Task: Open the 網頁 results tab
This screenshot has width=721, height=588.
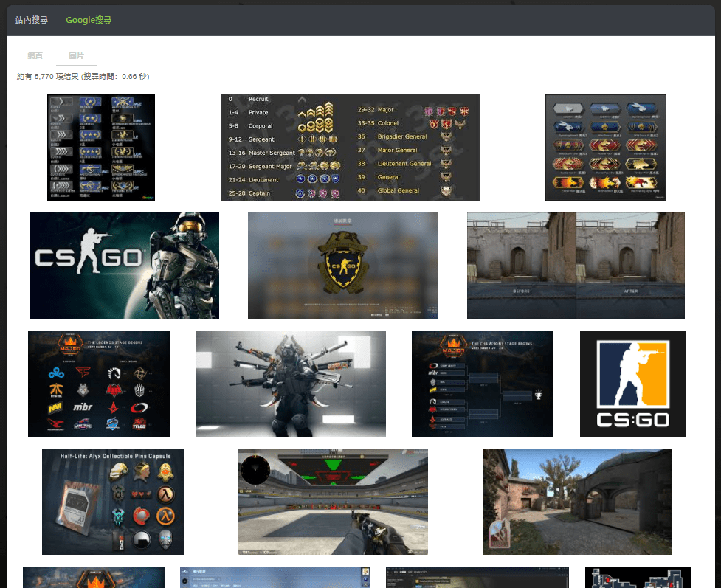Action: tap(35, 55)
